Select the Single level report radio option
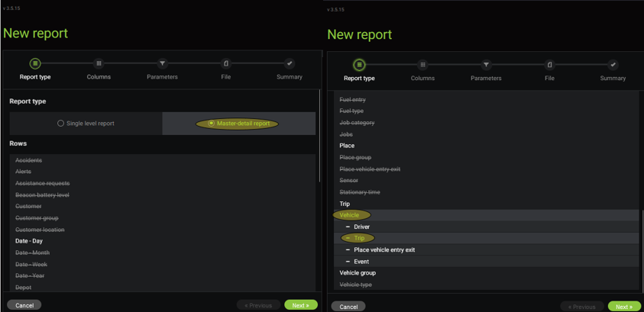 click(x=86, y=124)
